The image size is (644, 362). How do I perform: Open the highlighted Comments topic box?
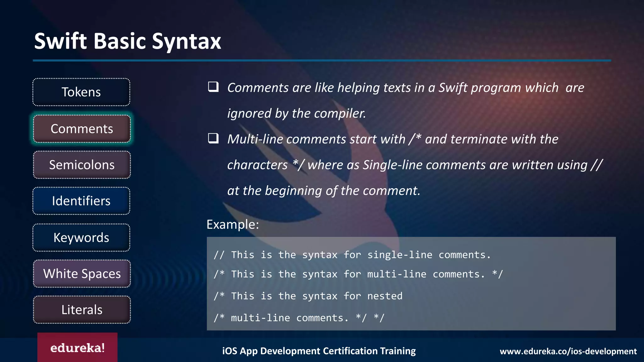coord(82,129)
